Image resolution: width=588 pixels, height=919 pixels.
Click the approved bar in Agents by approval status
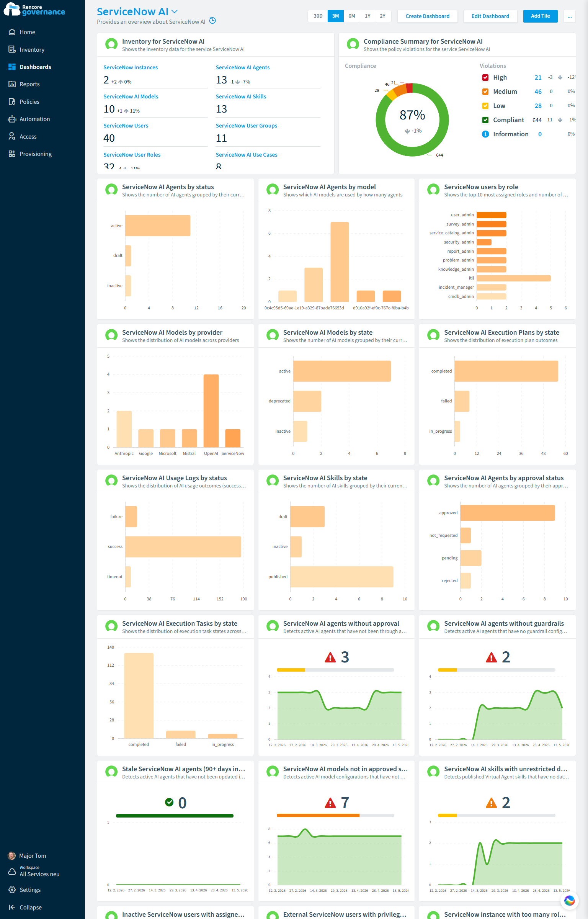[508, 513]
